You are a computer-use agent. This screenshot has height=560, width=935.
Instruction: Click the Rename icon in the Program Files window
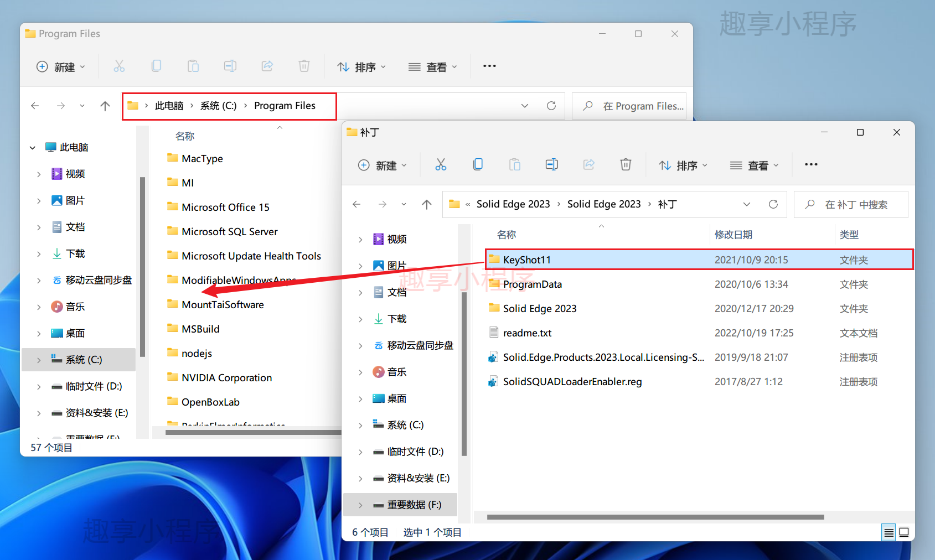[x=230, y=66]
